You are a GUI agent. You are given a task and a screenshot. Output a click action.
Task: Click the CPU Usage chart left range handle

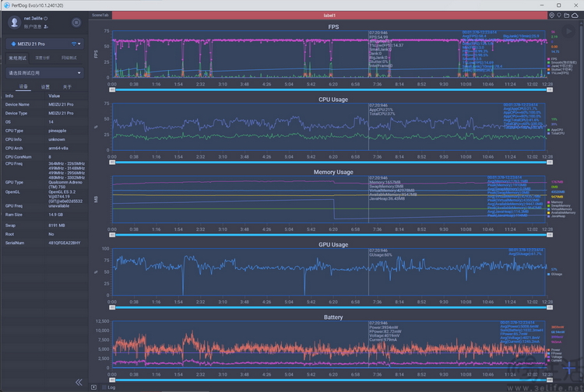(x=112, y=162)
